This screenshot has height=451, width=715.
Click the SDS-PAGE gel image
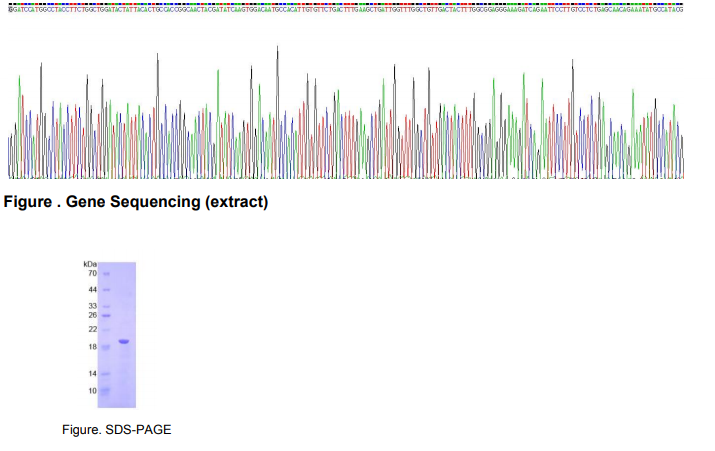(x=117, y=335)
